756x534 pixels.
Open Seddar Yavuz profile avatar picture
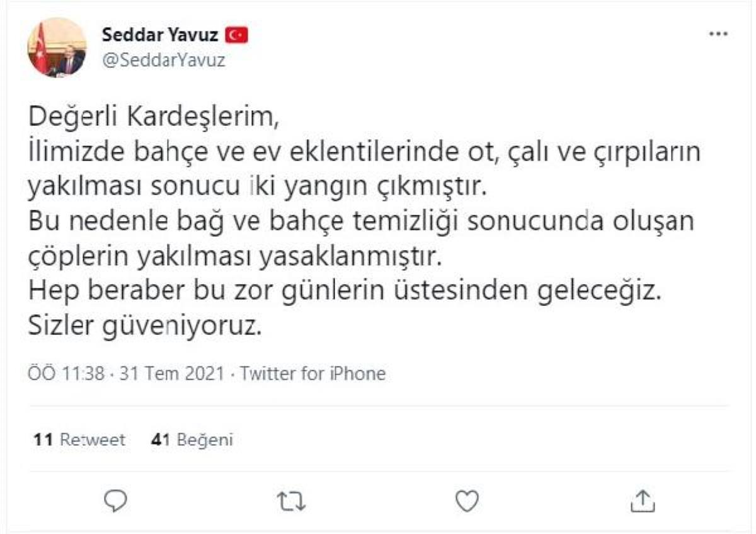pos(57,47)
